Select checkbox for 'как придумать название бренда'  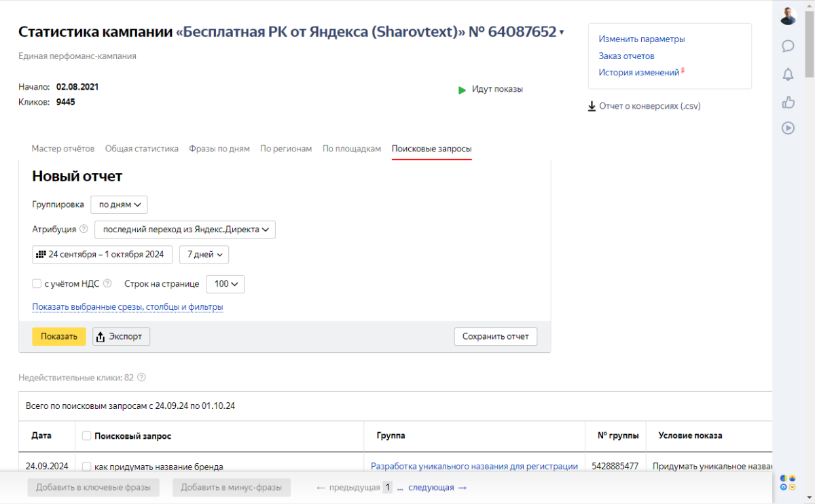[x=86, y=467]
